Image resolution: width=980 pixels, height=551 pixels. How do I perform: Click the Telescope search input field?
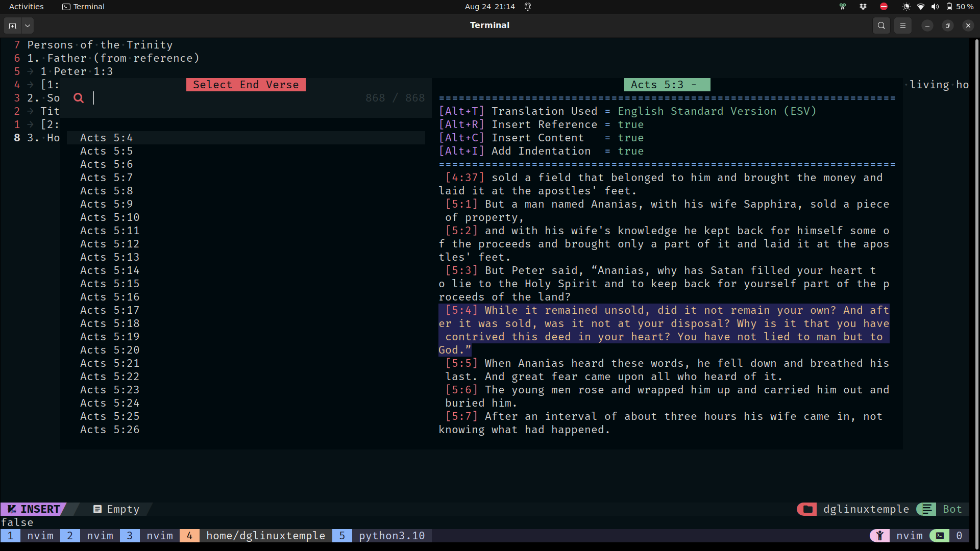click(x=225, y=98)
